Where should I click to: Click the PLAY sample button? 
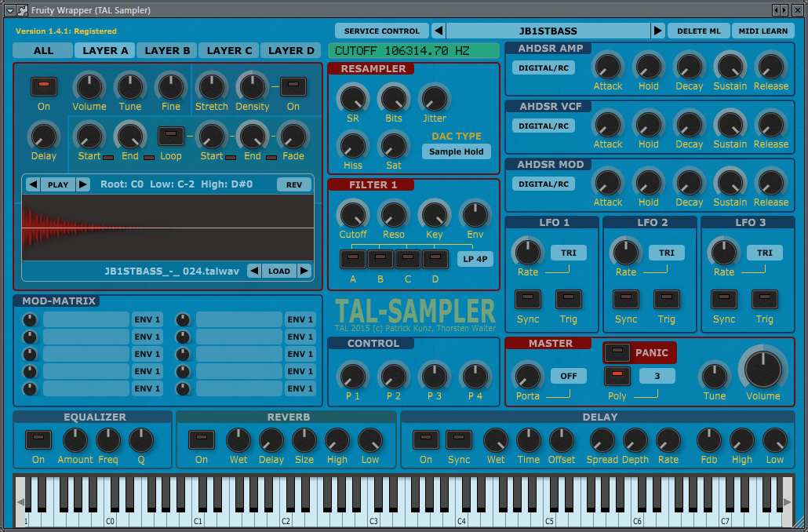58,184
